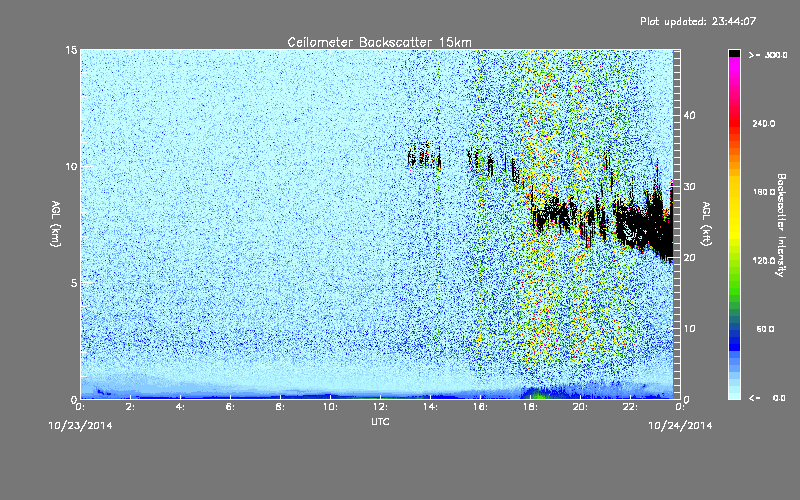Screen dimensions: 800x500
Task: Click the start date 10/23/2014 label
Action: 81,426
